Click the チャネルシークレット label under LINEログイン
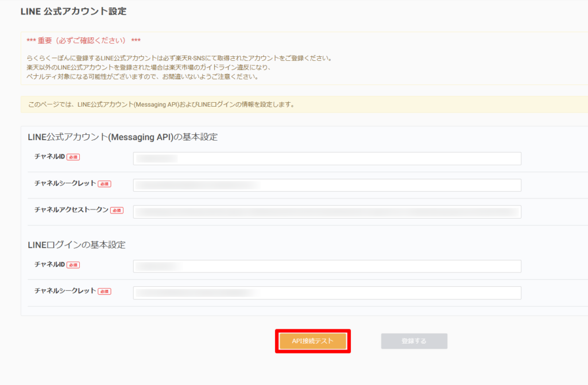 [x=65, y=291]
